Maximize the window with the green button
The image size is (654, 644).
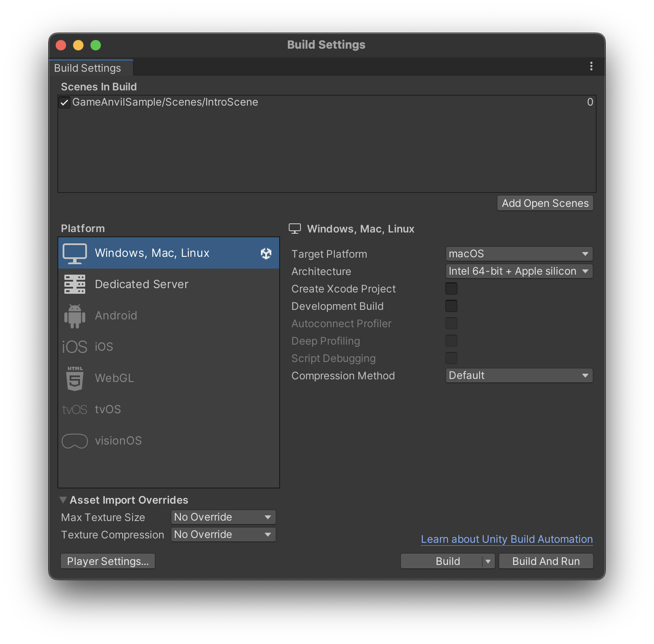pyautogui.click(x=96, y=45)
